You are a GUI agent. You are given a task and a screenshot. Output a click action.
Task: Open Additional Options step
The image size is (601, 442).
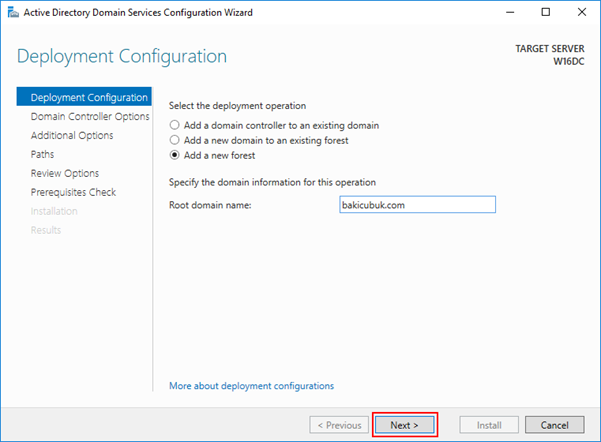pyautogui.click(x=72, y=135)
